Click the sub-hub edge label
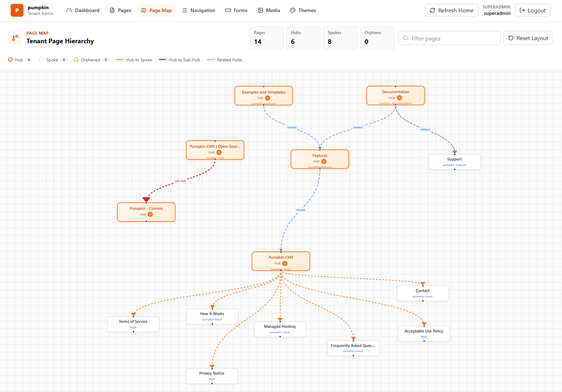562x392 pixels. tap(181, 181)
